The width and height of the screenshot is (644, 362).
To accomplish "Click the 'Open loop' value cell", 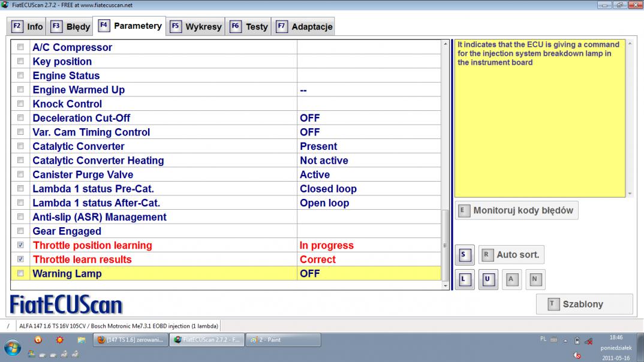I will click(369, 203).
